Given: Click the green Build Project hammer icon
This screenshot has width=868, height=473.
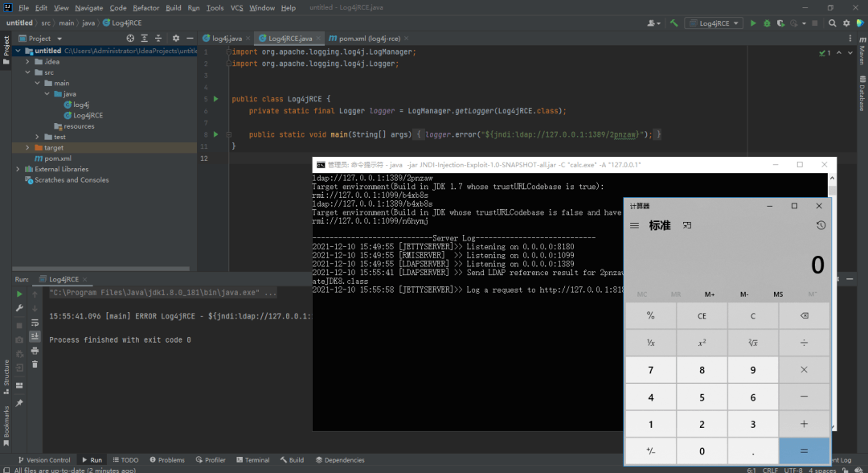Looking at the screenshot, I should coord(674,23).
